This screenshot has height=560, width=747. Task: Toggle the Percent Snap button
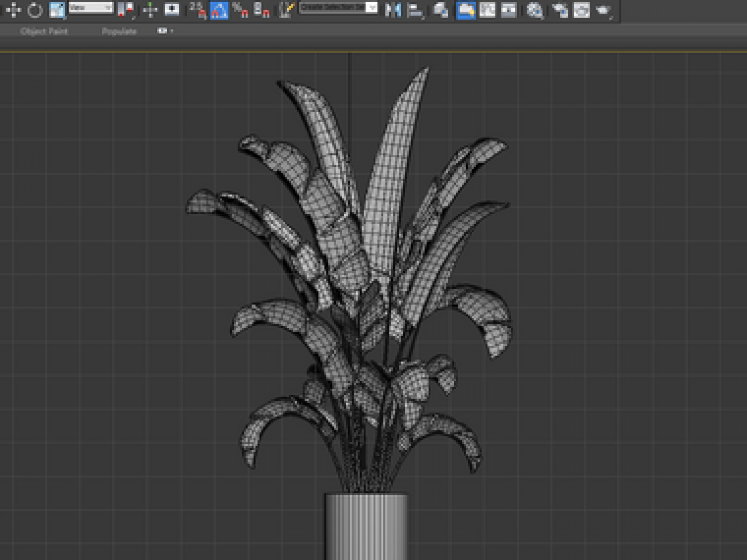click(x=240, y=9)
